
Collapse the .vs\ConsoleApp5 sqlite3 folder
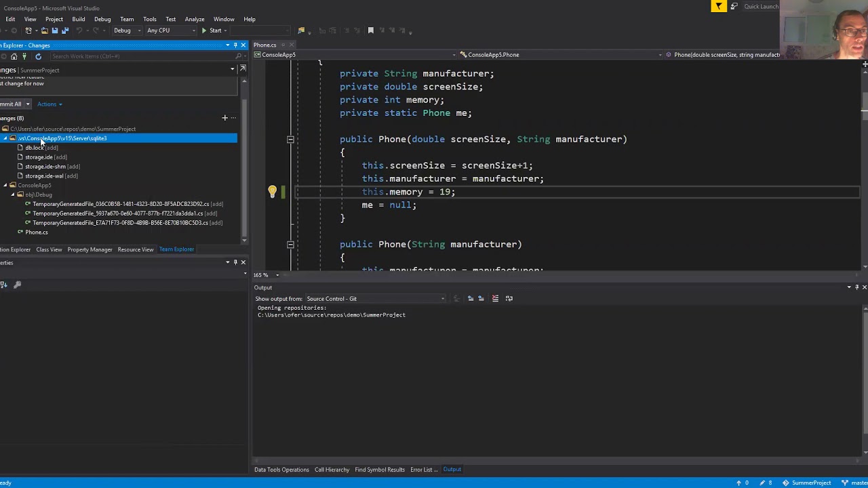click(x=5, y=138)
